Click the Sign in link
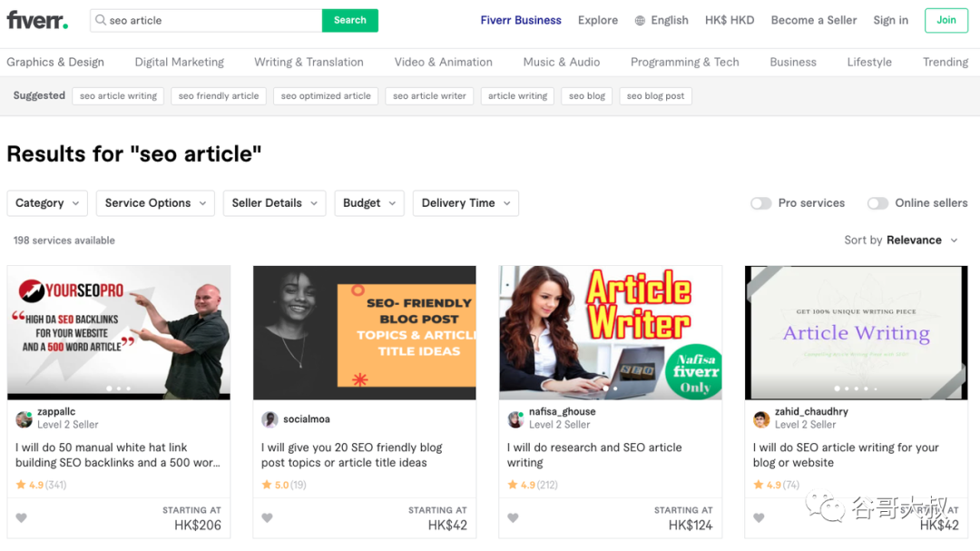 891,20
